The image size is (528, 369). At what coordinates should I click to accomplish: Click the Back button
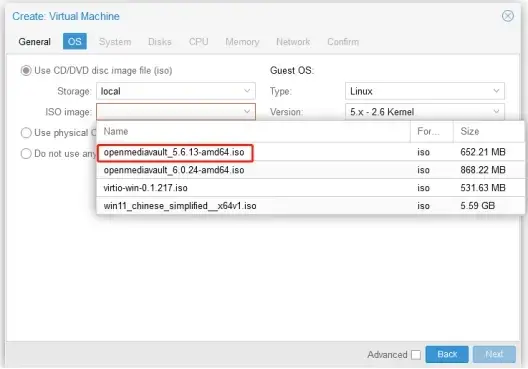tap(447, 354)
